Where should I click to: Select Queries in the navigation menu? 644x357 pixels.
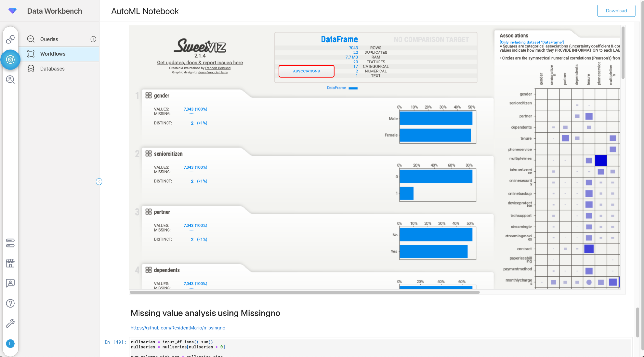(x=49, y=39)
